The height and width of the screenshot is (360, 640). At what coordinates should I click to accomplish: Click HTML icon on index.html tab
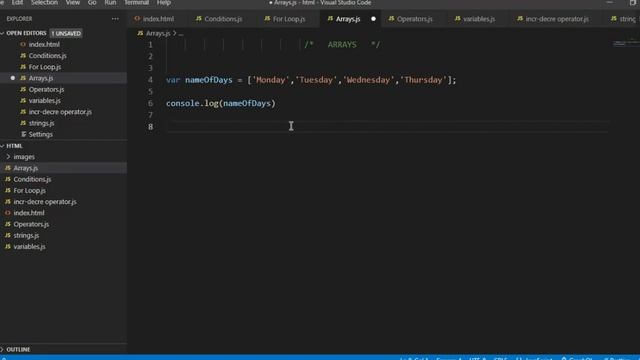[x=137, y=19]
